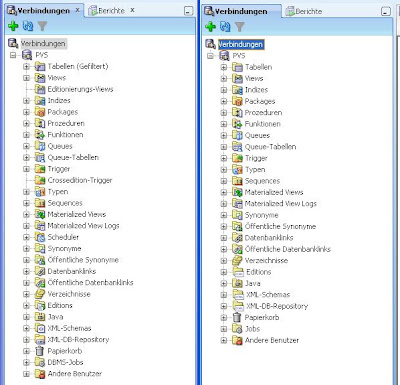The image size is (400, 385).
Task: Switch to Verbindungen tab in left panel
Action: [x=43, y=11]
